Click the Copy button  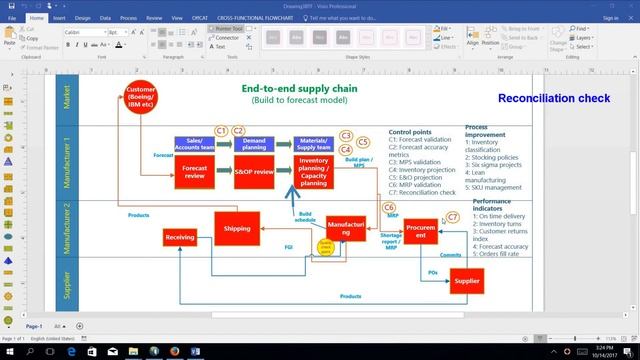pyautogui.click(x=29, y=38)
